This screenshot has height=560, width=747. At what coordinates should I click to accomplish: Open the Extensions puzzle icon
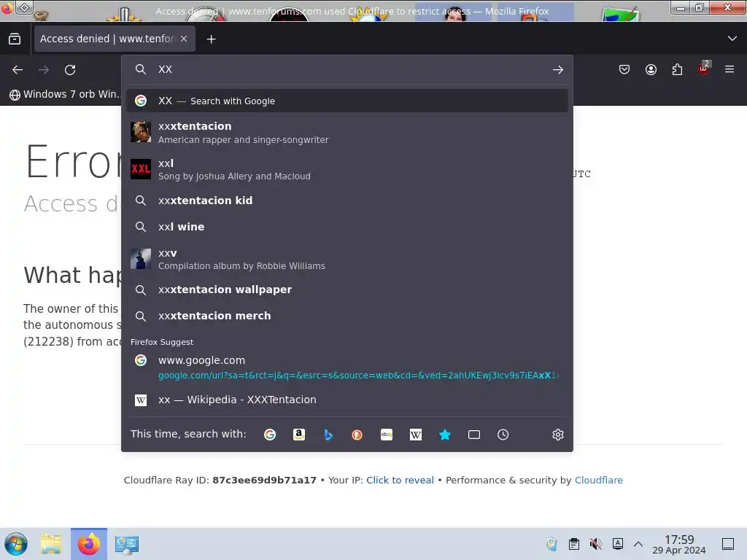(677, 69)
